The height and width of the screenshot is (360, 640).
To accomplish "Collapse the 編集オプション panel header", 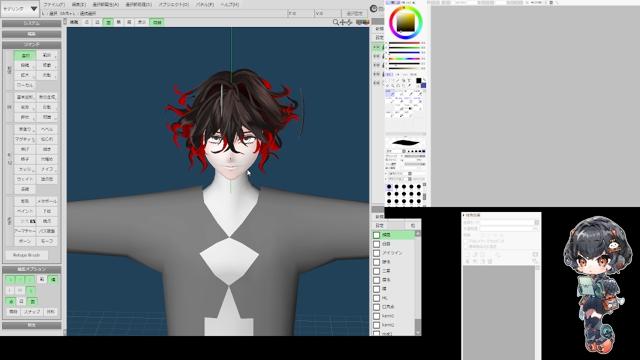I will [31, 269].
